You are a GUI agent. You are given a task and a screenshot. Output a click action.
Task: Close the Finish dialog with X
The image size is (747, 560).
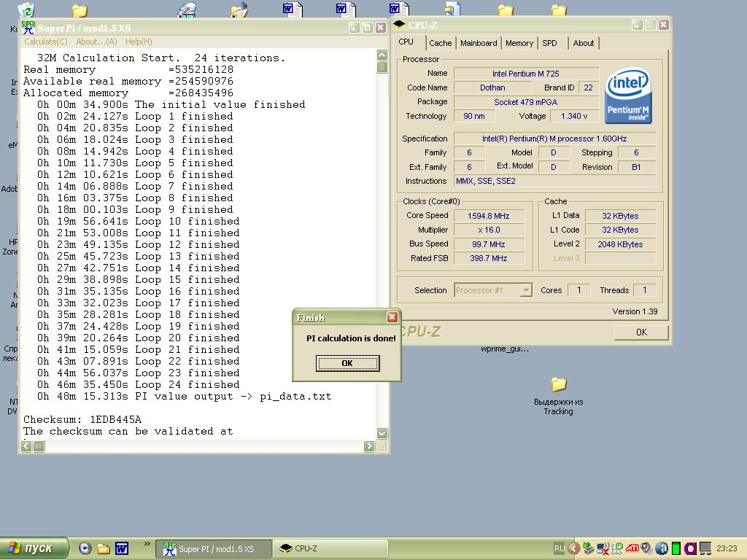coord(392,317)
